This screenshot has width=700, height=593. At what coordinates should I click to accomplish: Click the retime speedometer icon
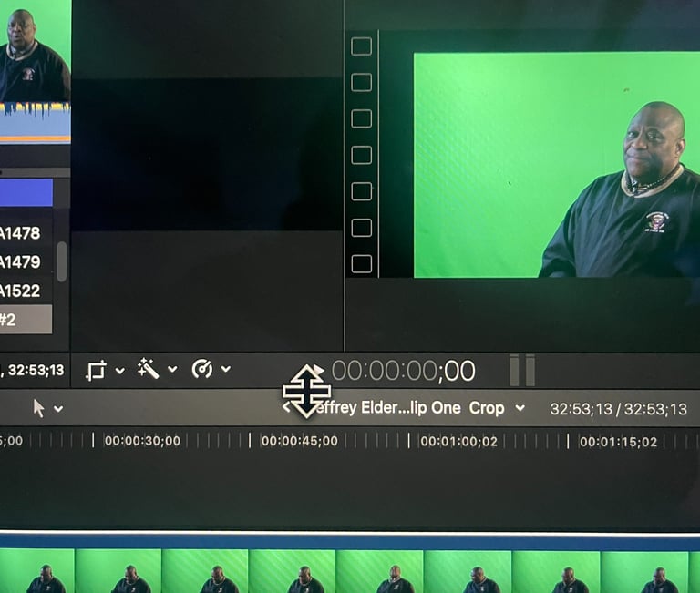tap(202, 369)
